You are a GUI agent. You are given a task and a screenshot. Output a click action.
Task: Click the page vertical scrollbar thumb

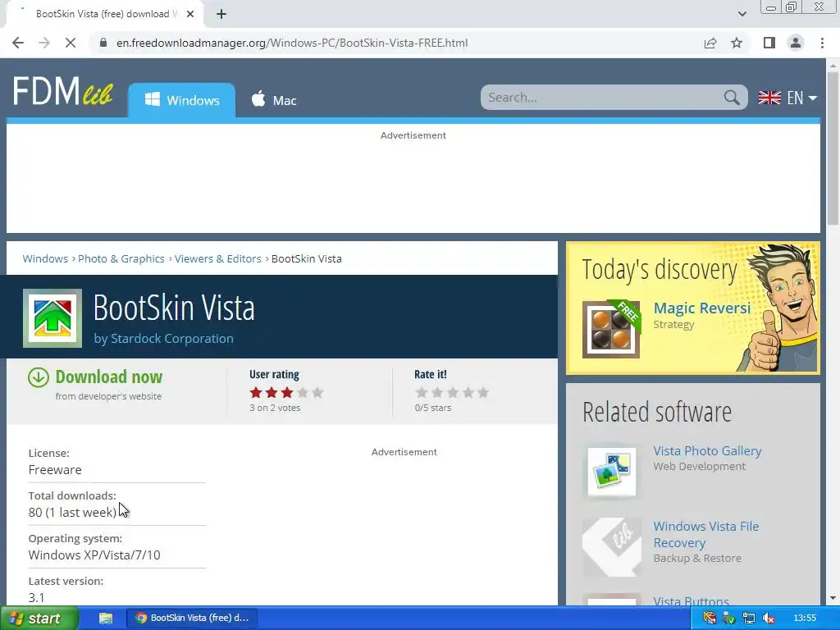point(833,148)
